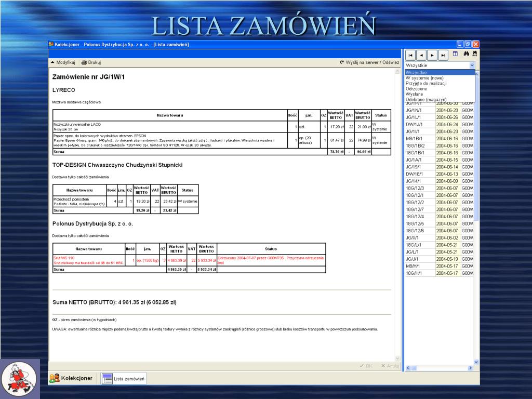Click the TOP-DESIGN Chwaszczyno supplier heading
Viewport: 532px width, 399px height.
[x=117, y=165]
